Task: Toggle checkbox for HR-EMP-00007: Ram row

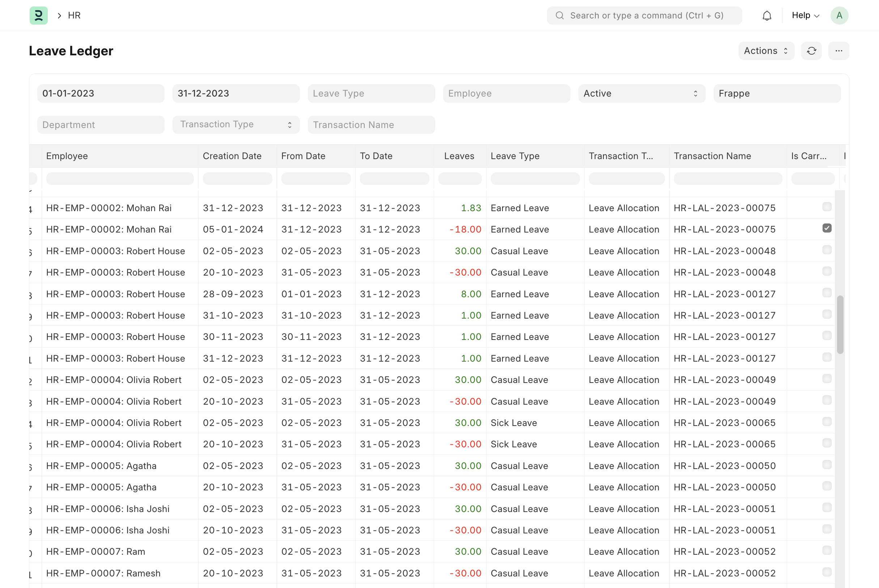Action: tap(827, 550)
